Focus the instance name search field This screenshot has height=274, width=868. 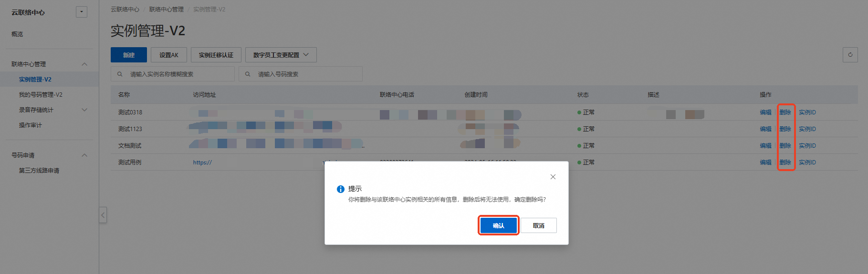point(173,74)
